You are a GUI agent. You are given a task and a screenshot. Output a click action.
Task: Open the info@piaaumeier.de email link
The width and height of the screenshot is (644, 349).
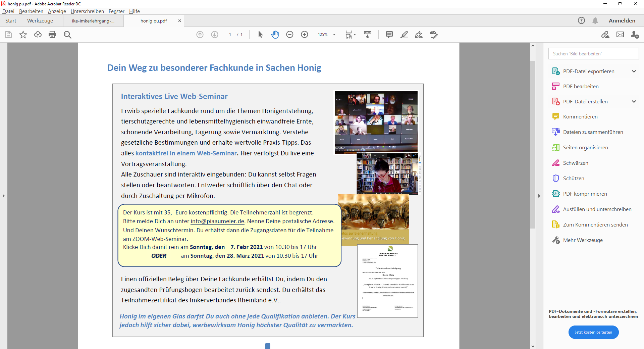(217, 221)
